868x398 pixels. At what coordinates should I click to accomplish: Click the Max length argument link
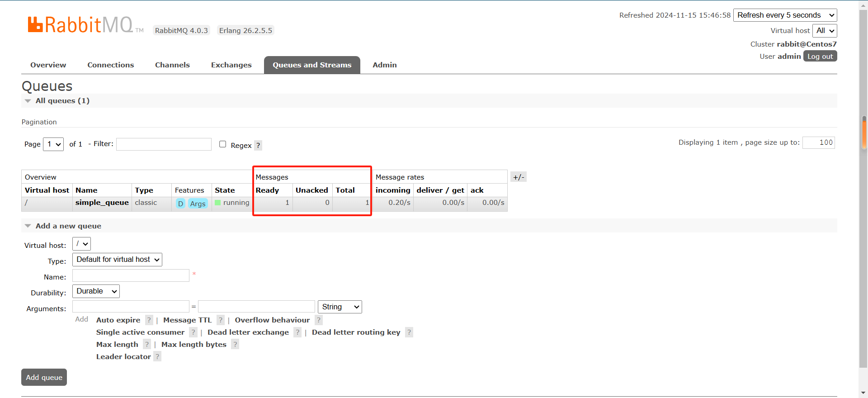(x=117, y=345)
